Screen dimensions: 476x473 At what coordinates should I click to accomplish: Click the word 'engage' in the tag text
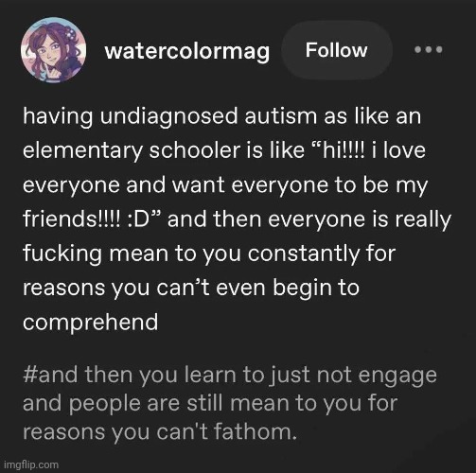(397, 376)
